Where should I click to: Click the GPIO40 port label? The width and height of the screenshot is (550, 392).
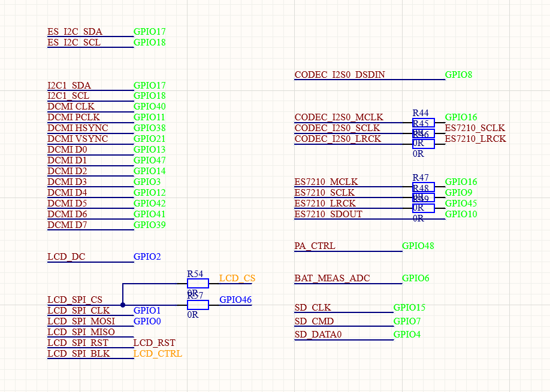(x=149, y=107)
